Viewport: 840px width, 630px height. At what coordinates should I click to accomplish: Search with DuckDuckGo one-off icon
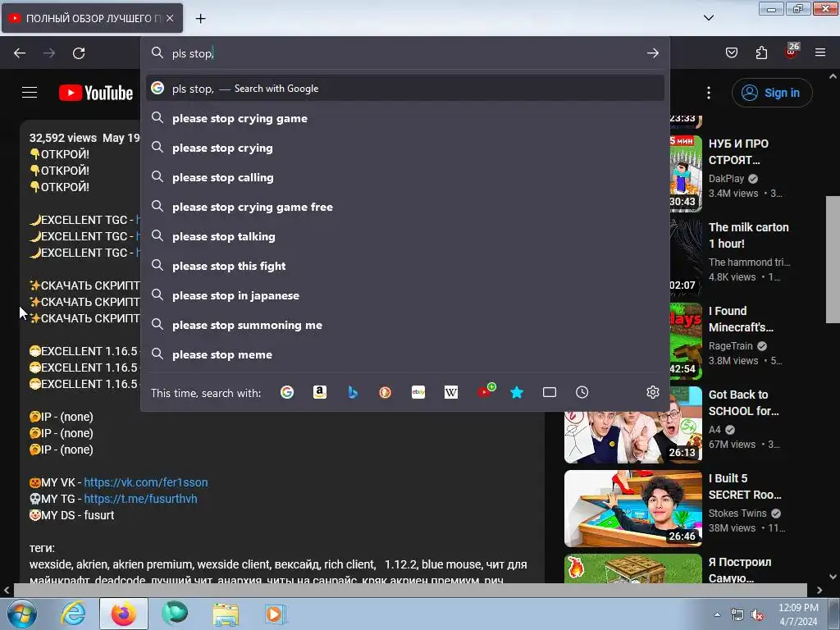386,392
